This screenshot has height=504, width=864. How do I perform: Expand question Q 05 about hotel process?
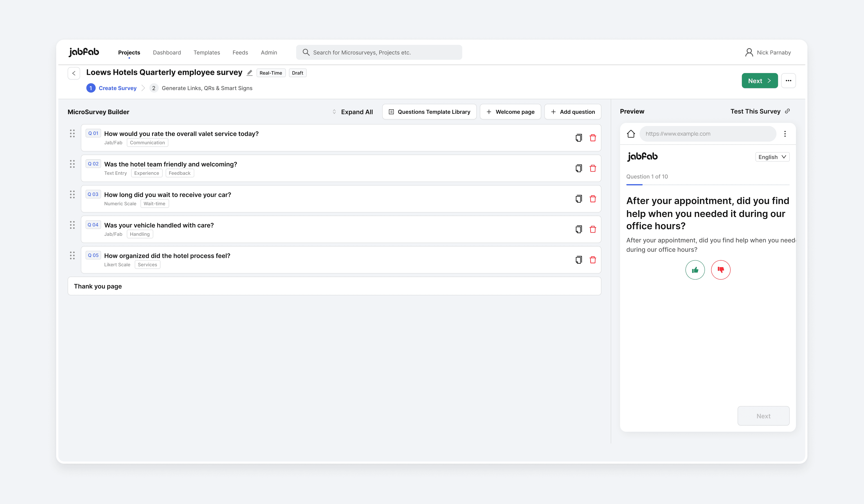(x=167, y=256)
